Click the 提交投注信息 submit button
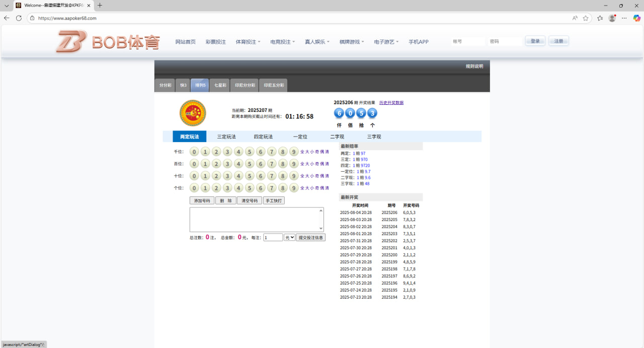 pyautogui.click(x=310, y=237)
